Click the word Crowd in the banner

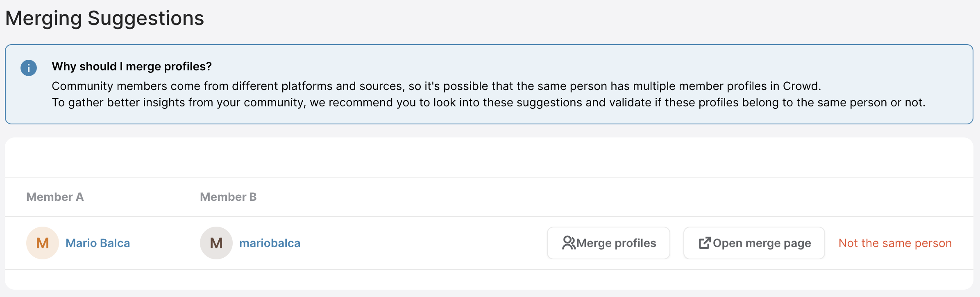(801, 86)
